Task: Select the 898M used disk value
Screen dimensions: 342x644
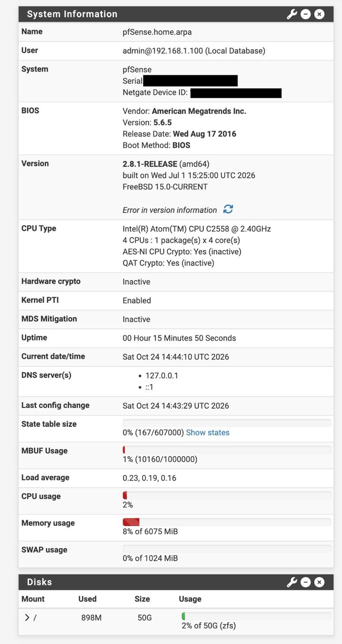Action: [91, 618]
